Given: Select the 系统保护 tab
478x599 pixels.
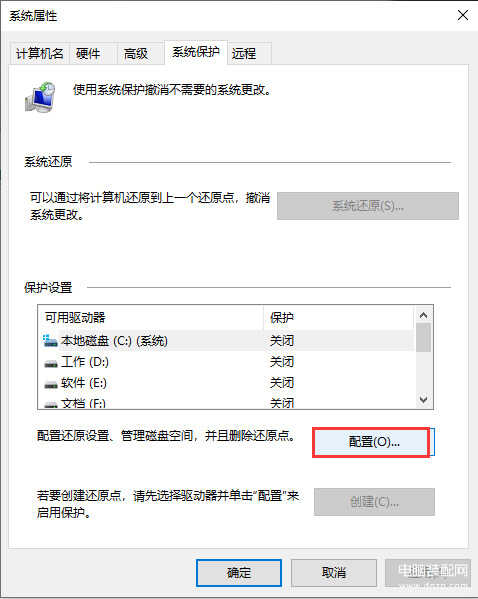Looking at the screenshot, I should (196, 52).
